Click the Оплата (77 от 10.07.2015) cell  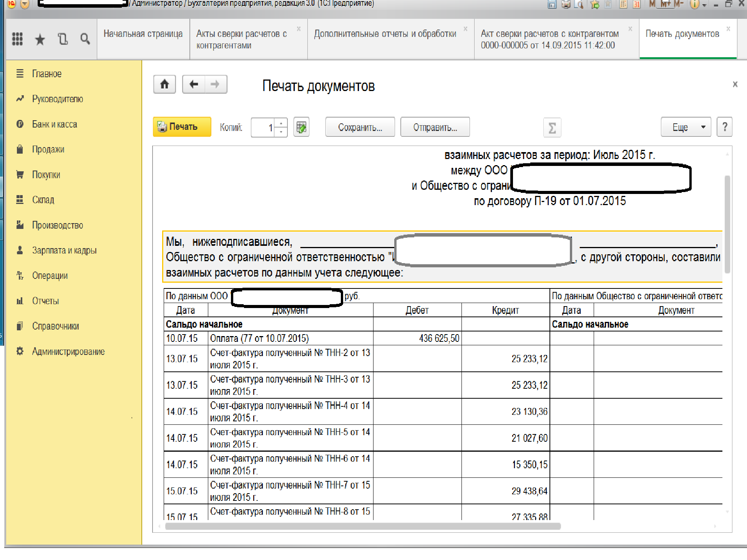pyautogui.click(x=290, y=338)
